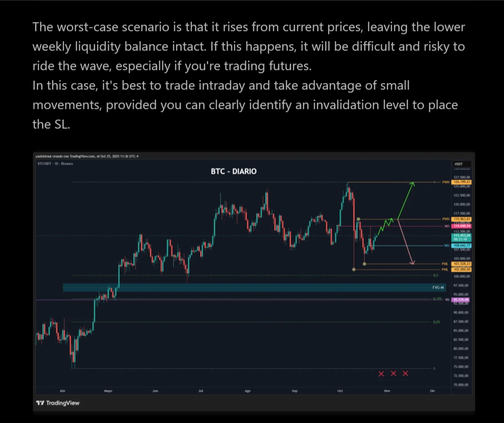Click the FVG-M zone label
Viewport: 504px width, 423px height.
438,287
